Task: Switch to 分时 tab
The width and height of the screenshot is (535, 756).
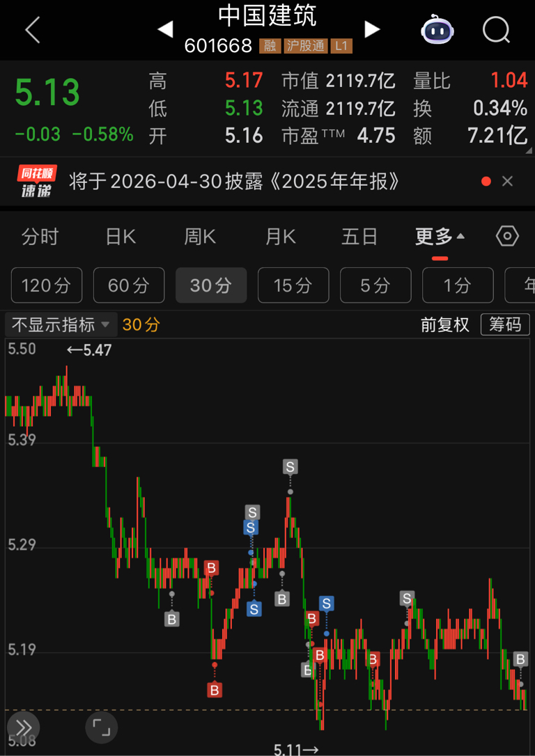Action: (x=40, y=237)
